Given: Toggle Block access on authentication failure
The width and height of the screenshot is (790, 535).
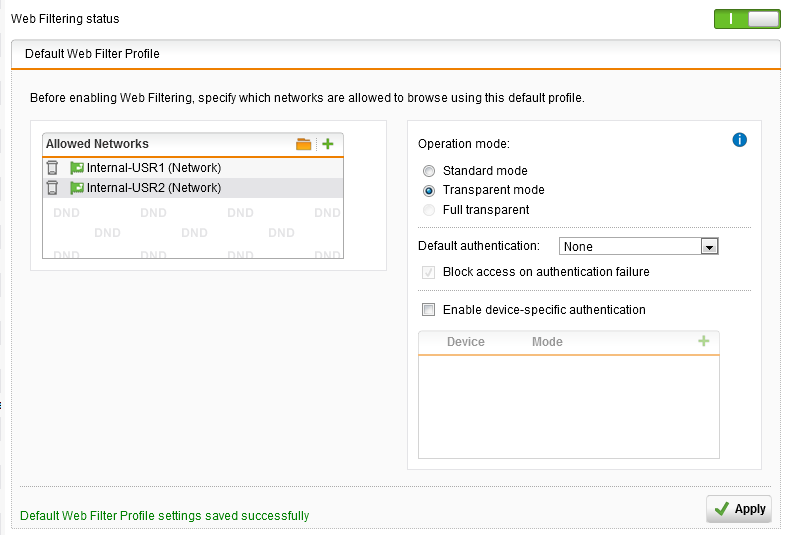Looking at the screenshot, I should tap(429, 272).
